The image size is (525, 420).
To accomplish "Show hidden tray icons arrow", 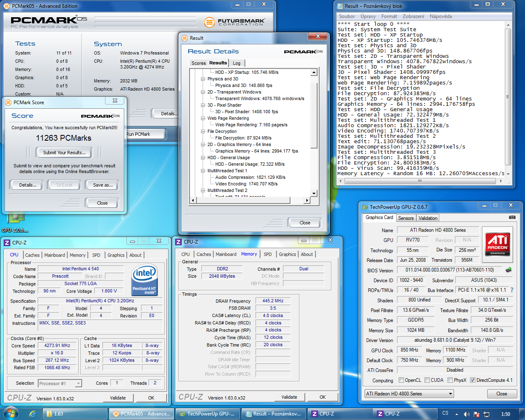I will pos(457,414).
